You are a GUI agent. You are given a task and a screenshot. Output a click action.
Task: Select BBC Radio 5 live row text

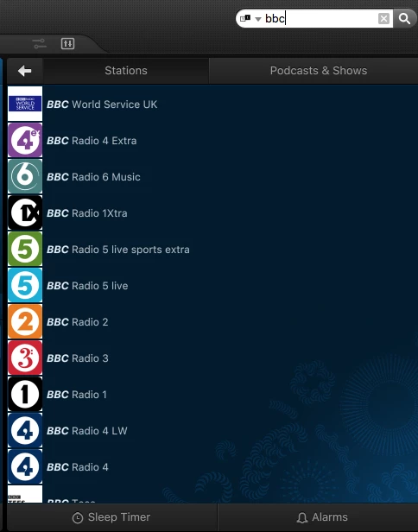(87, 286)
